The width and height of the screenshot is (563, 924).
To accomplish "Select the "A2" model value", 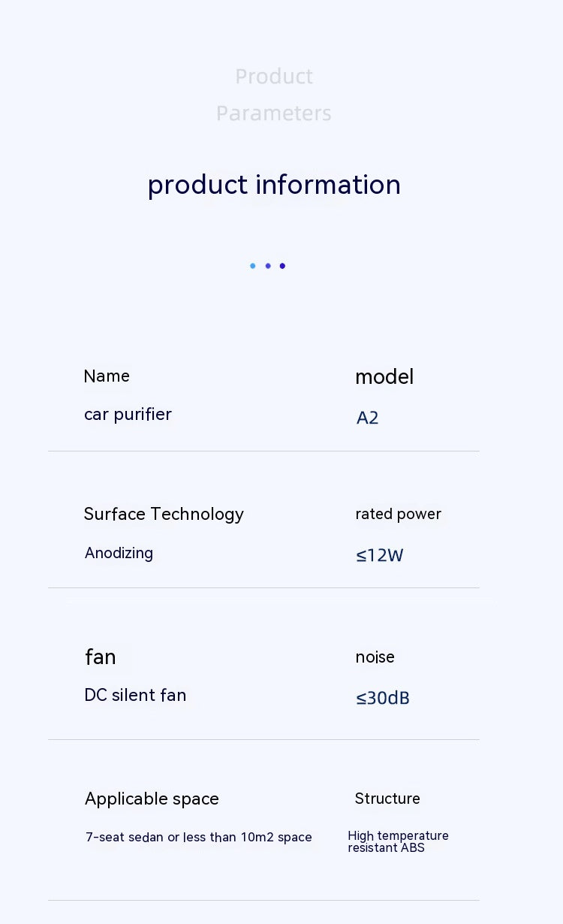I will (367, 418).
